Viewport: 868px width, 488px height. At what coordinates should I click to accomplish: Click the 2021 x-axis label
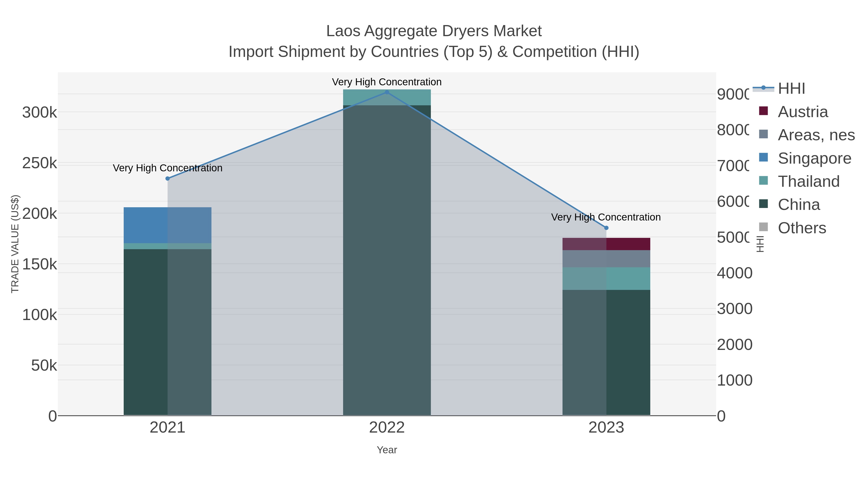(x=168, y=428)
